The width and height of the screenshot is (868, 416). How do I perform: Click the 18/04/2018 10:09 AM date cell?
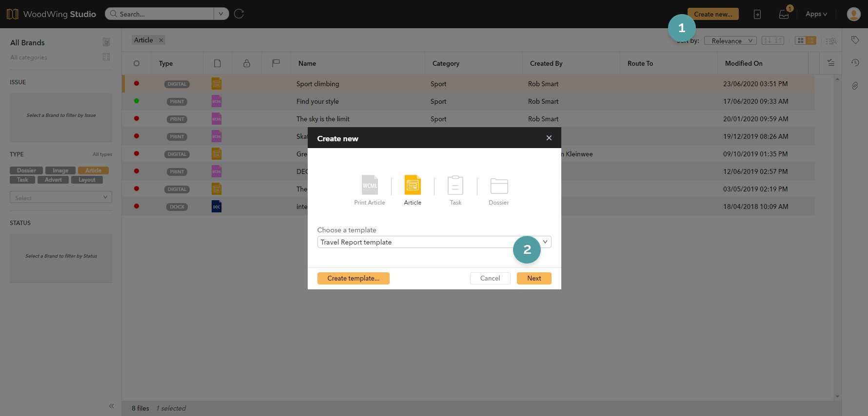755,207
